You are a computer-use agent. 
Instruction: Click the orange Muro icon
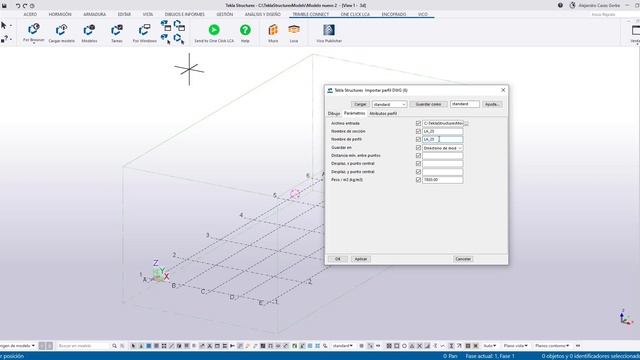273,30
